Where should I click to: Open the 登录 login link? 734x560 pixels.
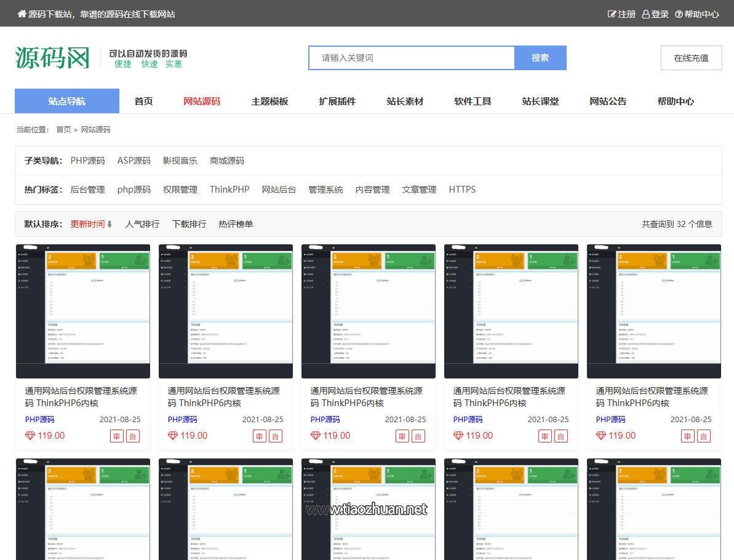[655, 14]
